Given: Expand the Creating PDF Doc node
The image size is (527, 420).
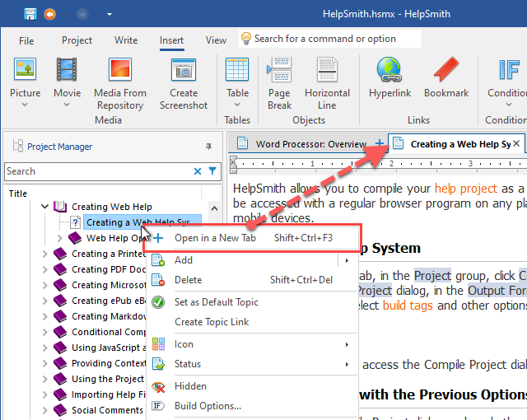Looking at the screenshot, I should [x=44, y=269].
